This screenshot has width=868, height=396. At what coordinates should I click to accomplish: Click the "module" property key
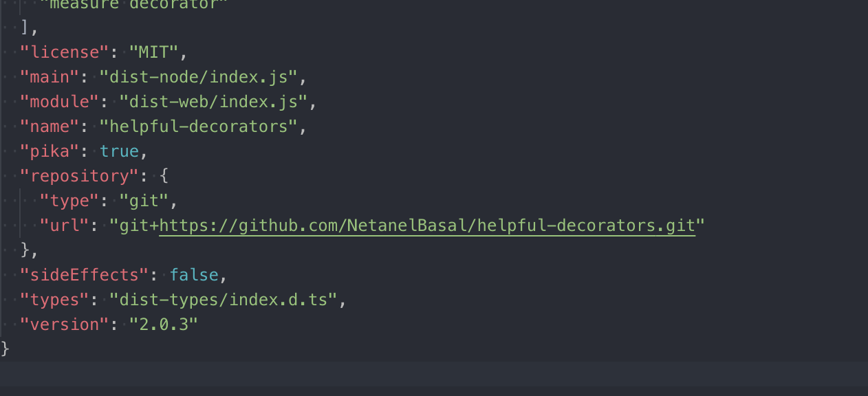(x=58, y=101)
